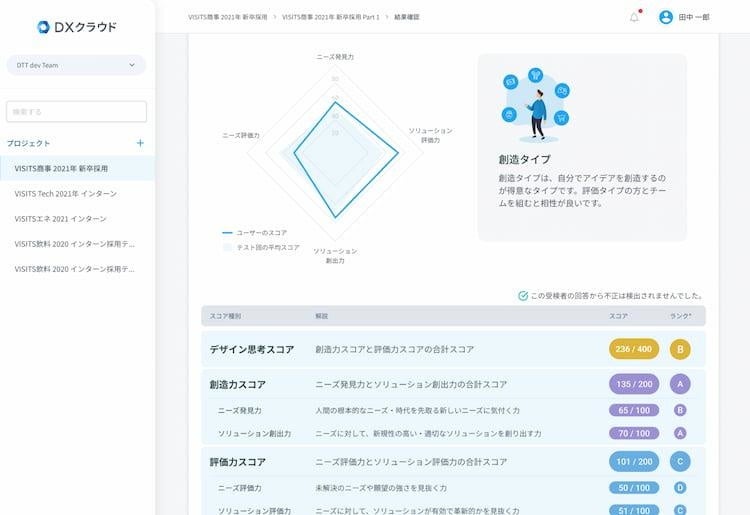Screen dimensions: 750x515
Task: Click スコア column header
Action: click(618, 316)
